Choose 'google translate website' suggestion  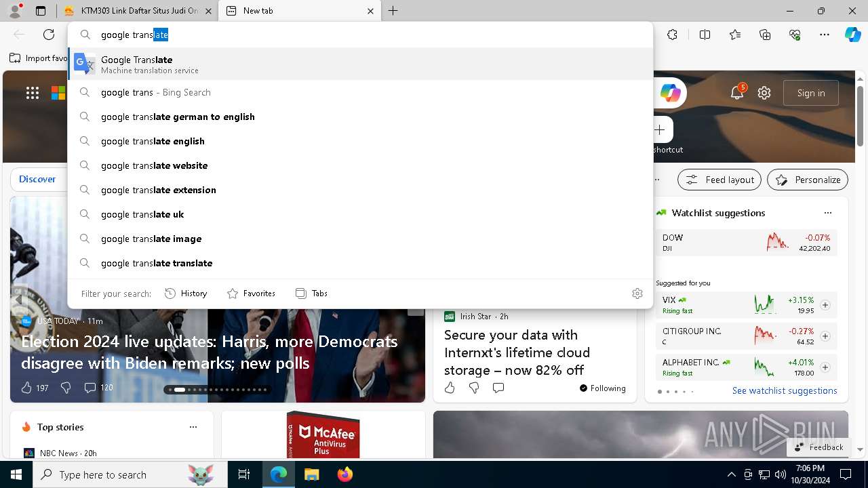point(360,165)
